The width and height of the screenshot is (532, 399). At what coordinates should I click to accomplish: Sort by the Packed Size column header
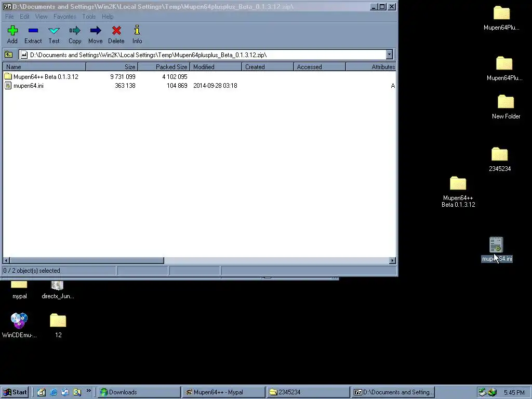tap(164, 67)
